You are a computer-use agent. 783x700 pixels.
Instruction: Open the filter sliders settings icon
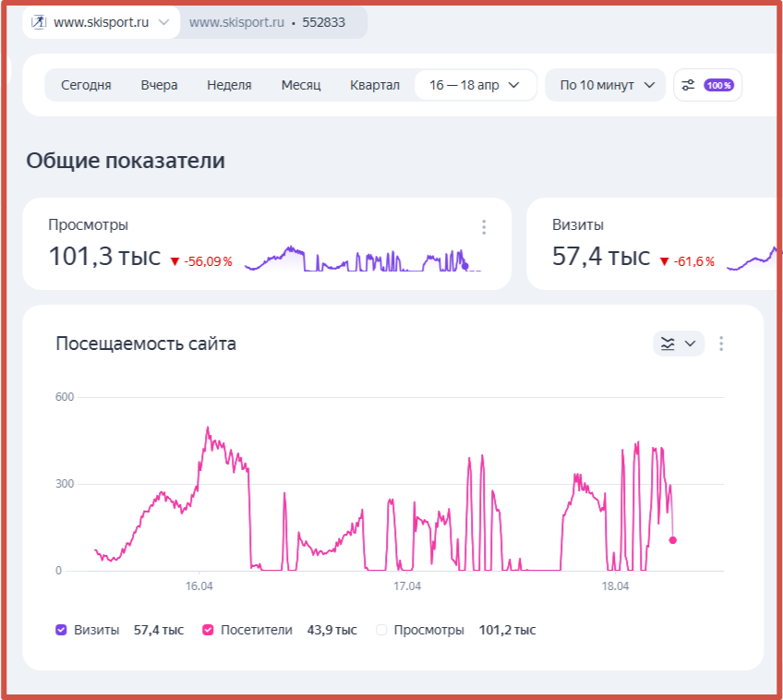688,85
